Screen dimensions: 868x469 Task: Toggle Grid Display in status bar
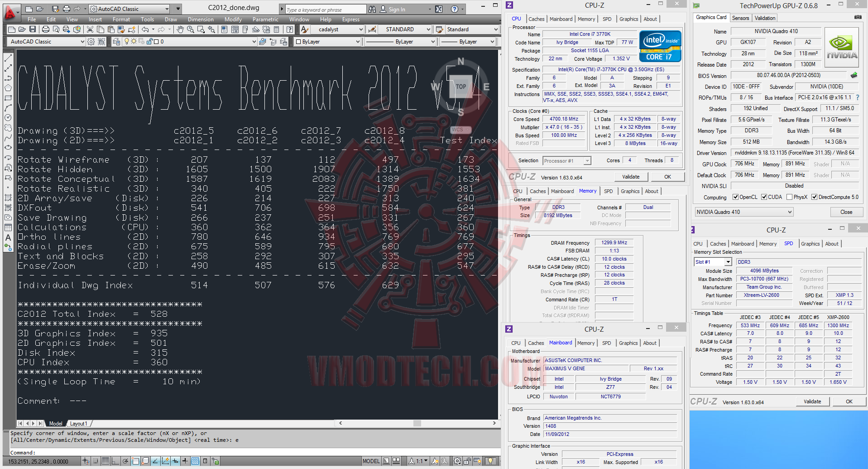coord(106,461)
